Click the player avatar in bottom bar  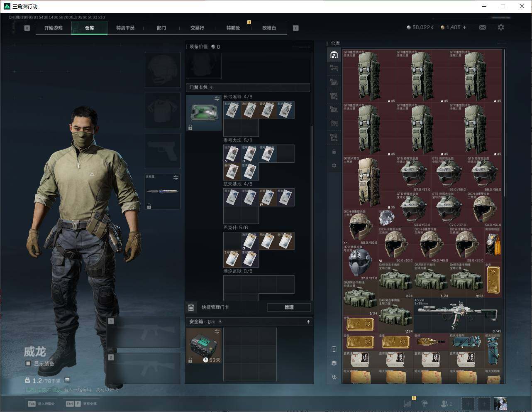(500, 403)
